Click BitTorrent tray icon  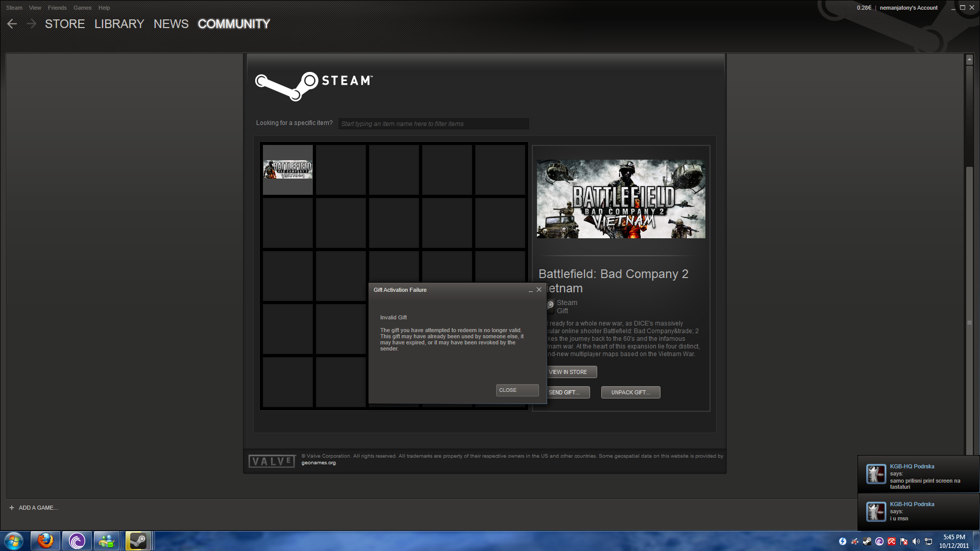click(879, 541)
